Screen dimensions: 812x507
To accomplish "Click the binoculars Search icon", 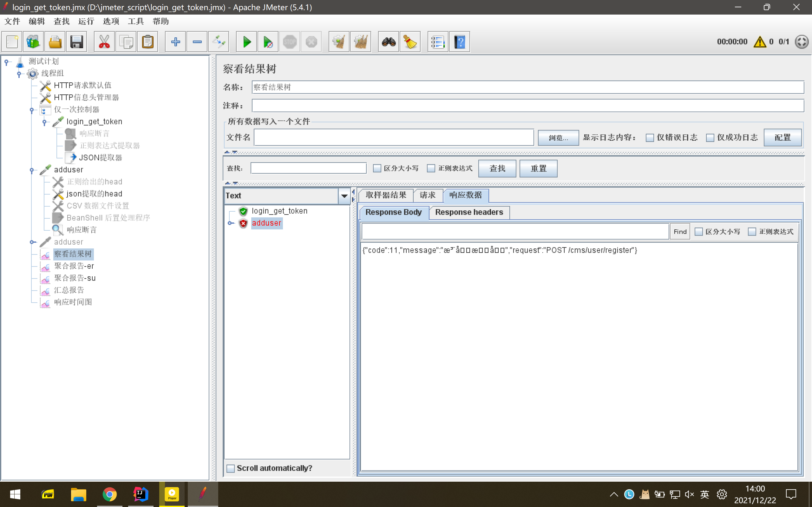I will (x=389, y=42).
